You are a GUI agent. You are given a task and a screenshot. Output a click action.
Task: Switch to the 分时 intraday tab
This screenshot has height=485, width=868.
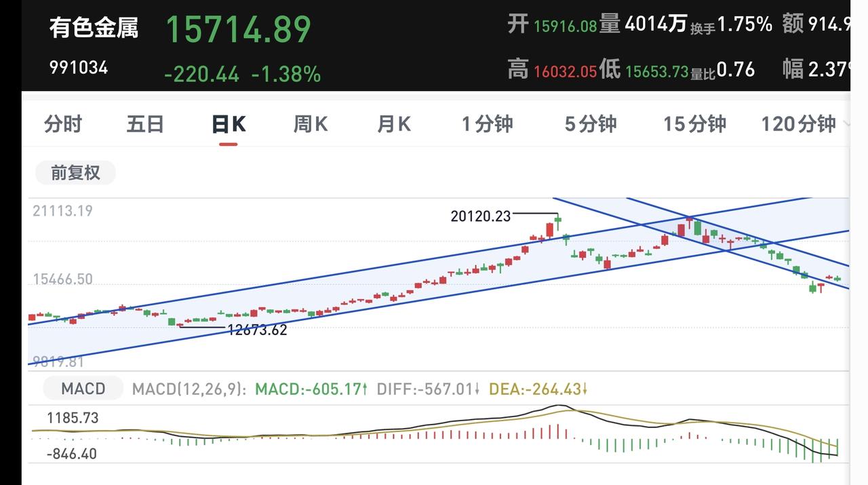tap(63, 124)
